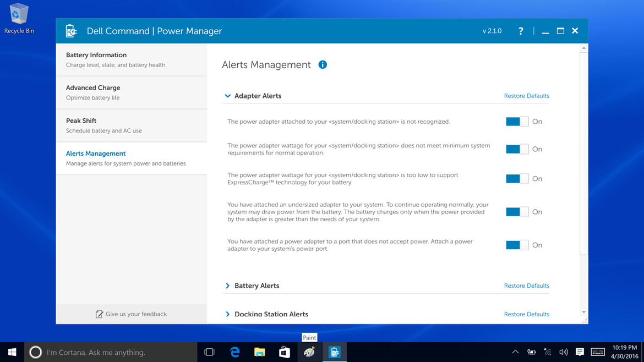
Task: Restore defaults for Docking Station Alerts
Action: (527, 314)
